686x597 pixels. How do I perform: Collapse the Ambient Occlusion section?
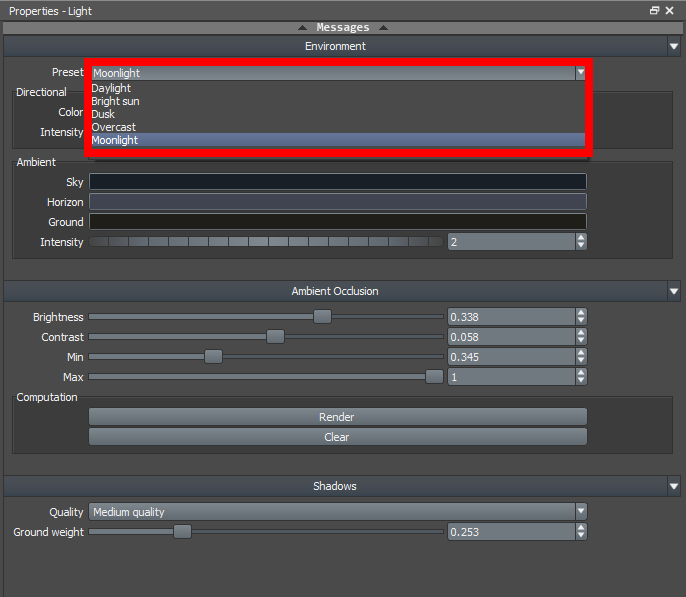coord(674,291)
